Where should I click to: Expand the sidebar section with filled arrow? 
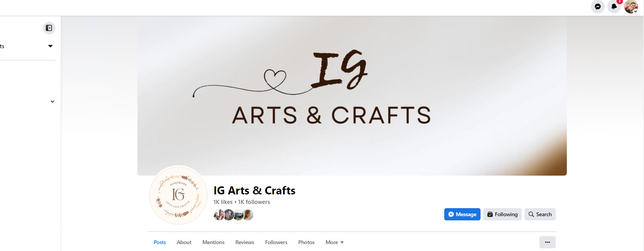tap(50, 46)
